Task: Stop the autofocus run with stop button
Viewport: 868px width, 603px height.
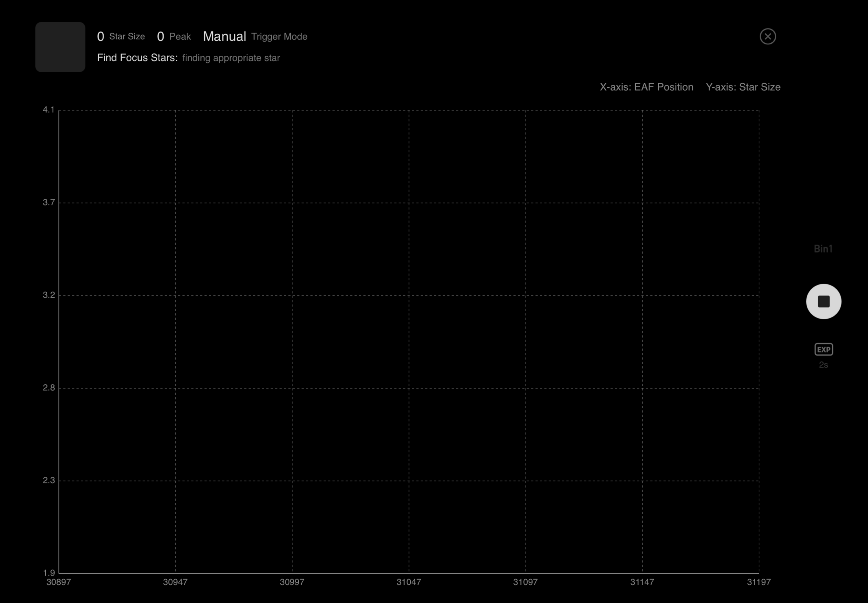Action: click(x=823, y=301)
